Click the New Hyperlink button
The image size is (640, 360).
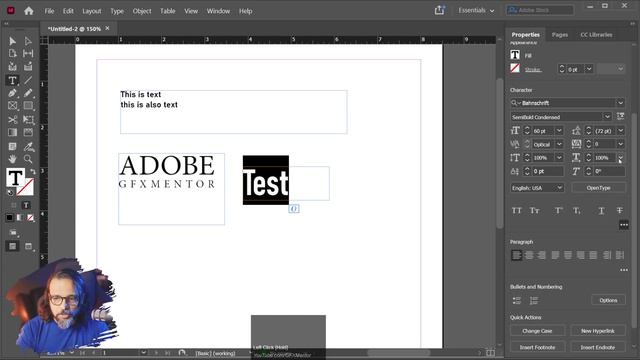click(x=598, y=331)
